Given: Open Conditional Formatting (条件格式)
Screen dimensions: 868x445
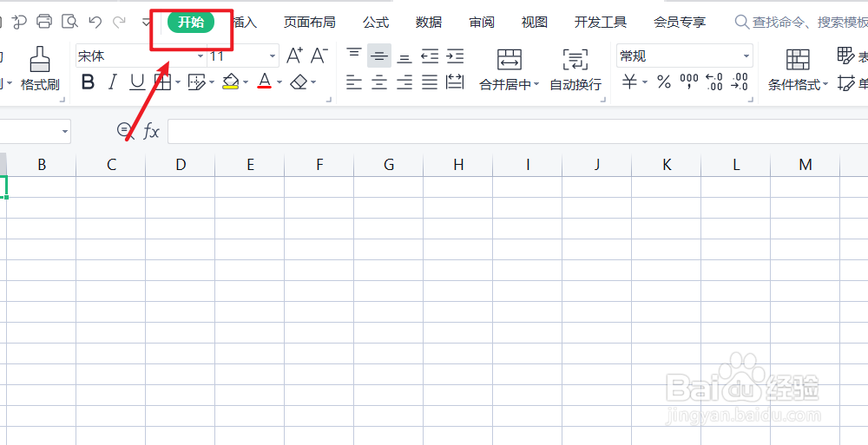Looking at the screenshot, I should pos(798,69).
